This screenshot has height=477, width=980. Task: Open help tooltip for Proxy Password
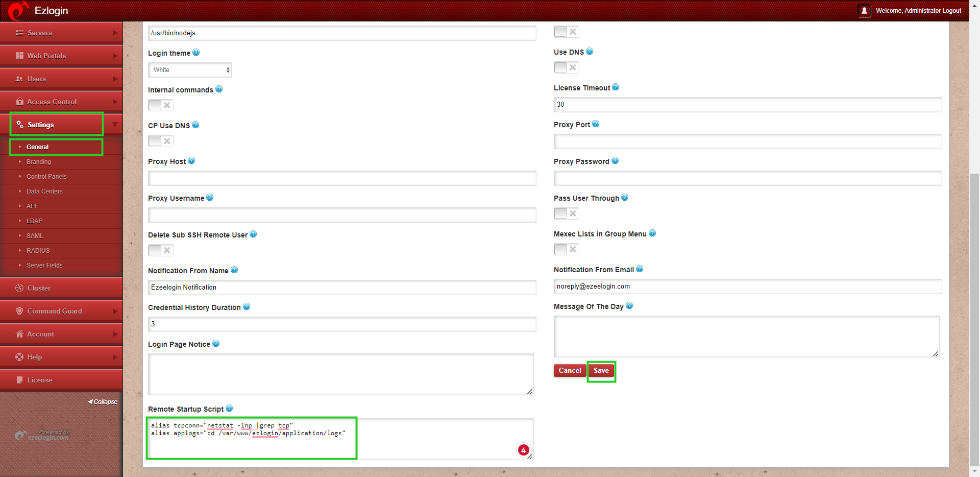(615, 161)
